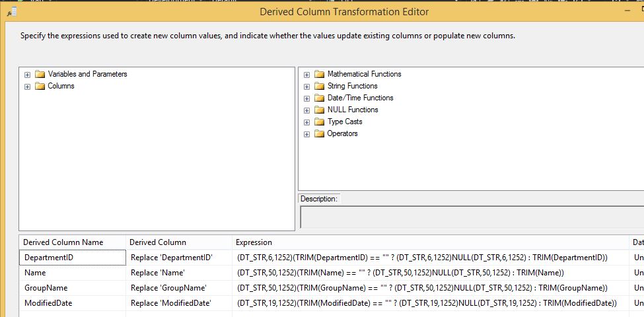This screenshot has height=317, width=644.
Task: Open Derived Column dropdown for DepartmentID row
Action: pyautogui.click(x=179, y=257)
